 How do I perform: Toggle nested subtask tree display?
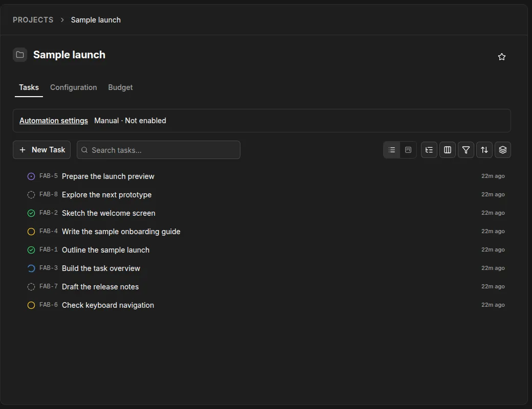[429, 150]
